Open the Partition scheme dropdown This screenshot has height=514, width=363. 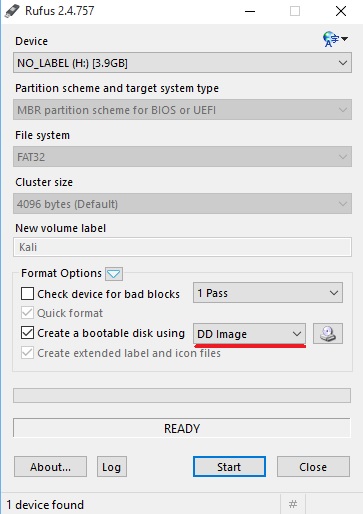tap(182, 110)
